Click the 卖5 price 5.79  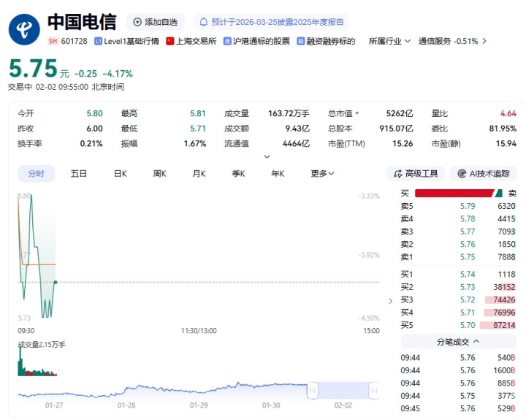click(x=468, y=206)
